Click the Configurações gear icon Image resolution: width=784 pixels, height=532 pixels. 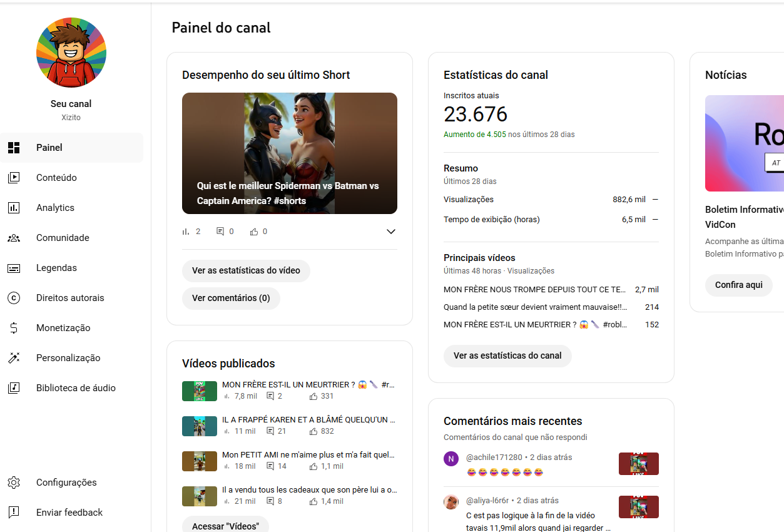point(14,483)
